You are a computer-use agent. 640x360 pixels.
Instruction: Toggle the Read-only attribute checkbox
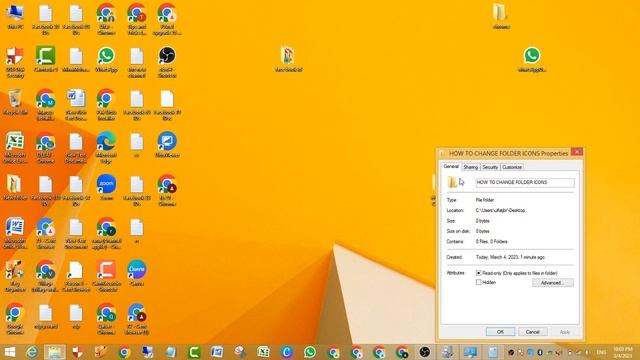[x=479, y=273]
